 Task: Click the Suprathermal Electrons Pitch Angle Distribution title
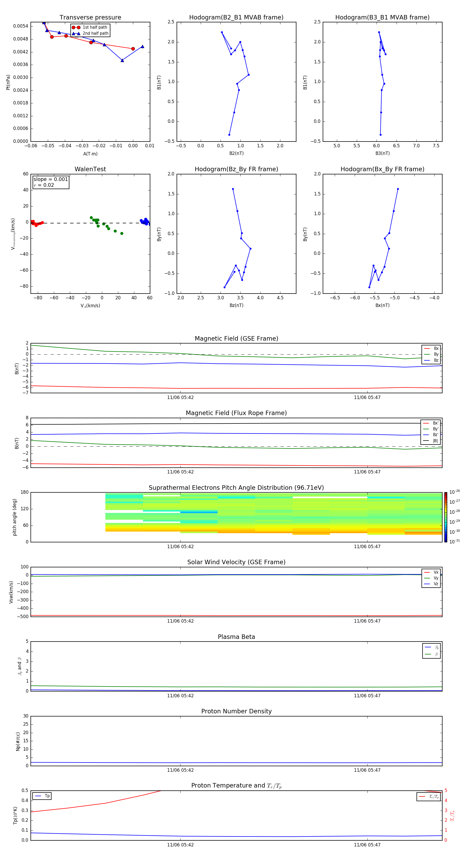point(236,488)
